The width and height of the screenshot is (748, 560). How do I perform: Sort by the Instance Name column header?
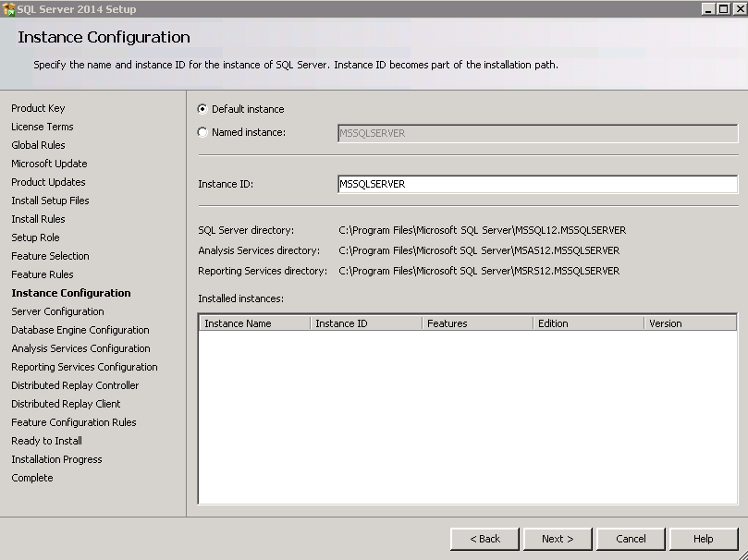(x=255, y=323)
